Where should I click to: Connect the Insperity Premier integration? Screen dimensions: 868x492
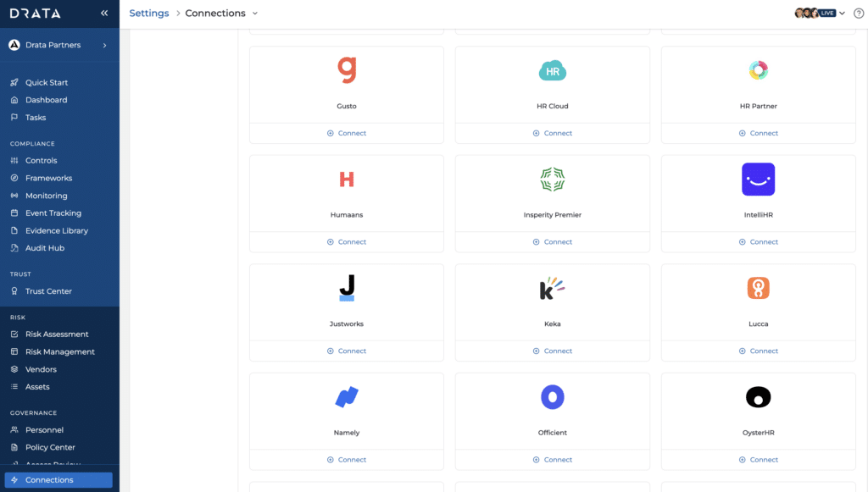[553, 242]
